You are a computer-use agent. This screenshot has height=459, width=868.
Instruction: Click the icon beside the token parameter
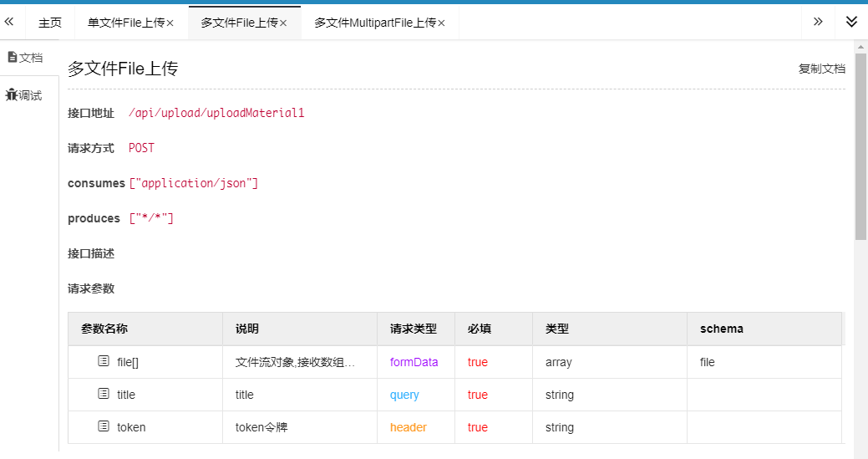[x=104, y=426]
